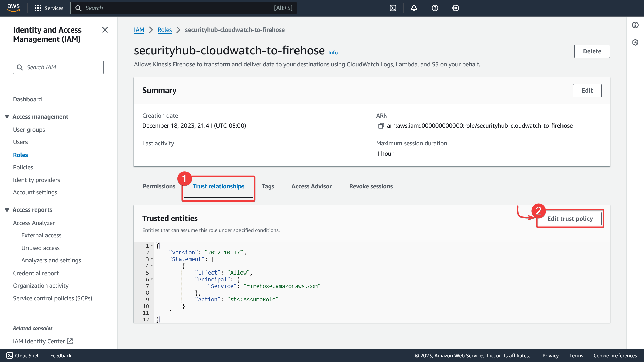
Task: Open the Revoke sessions tab
Action: point(371,186)
